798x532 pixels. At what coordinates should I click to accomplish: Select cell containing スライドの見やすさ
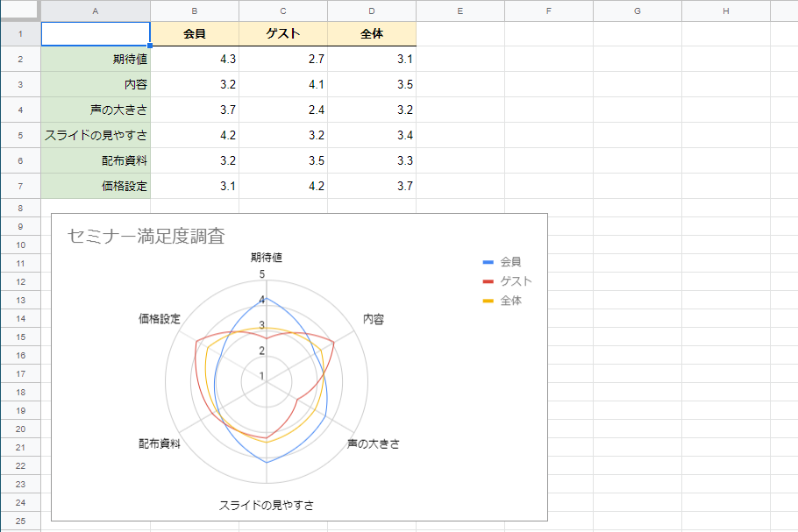click(x=101, y=135)
